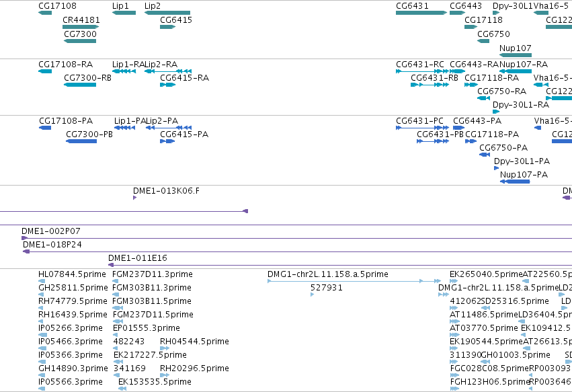Open the CG7300 gene feature
The height and width of the screenshot is (392, 572).
click(80, 41)
